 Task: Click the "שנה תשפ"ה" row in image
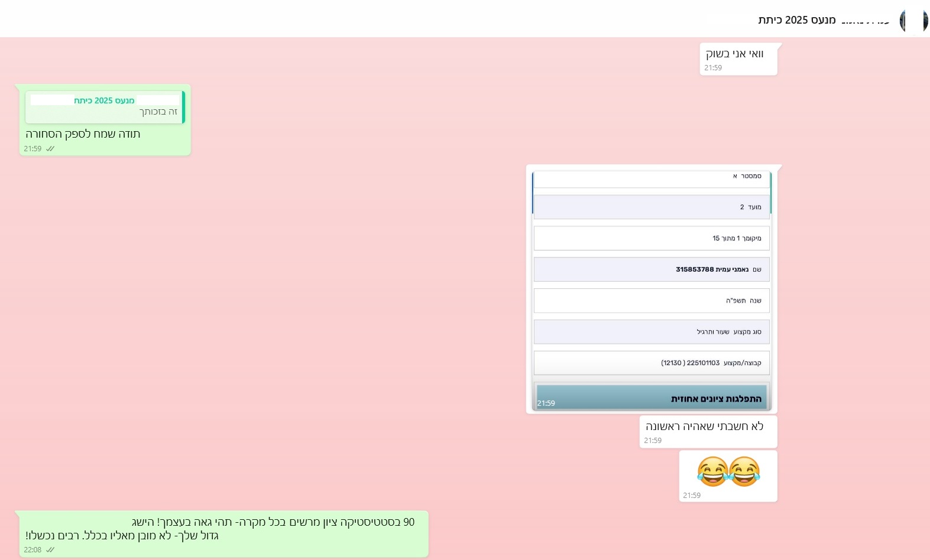click(x=652, y=301)
